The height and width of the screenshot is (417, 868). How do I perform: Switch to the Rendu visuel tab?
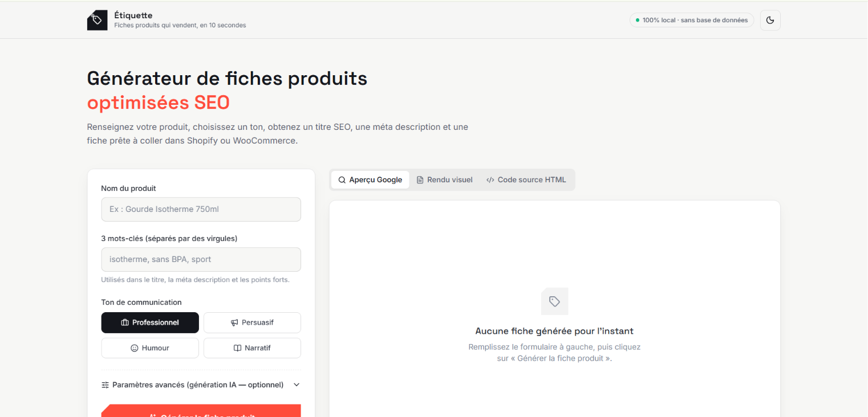pyautogui.click(x=445, y=180)
